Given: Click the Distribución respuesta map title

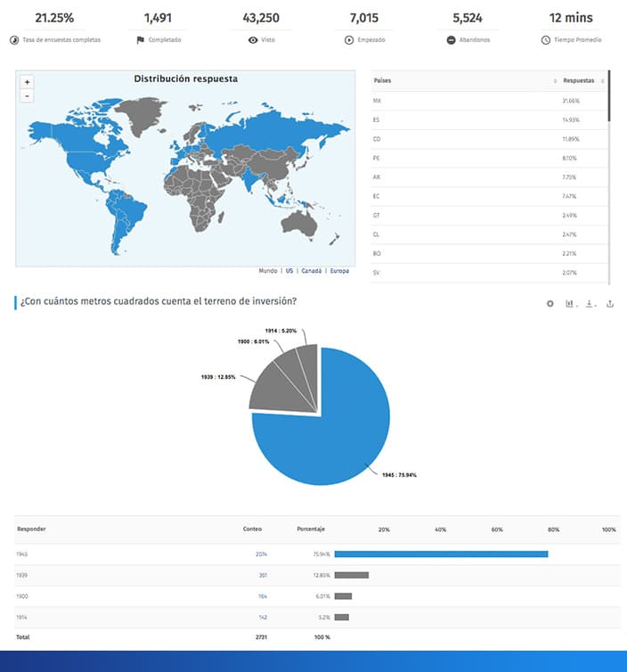Looking at the screenshot, I should pyautogui.click(x=186, y=78).
